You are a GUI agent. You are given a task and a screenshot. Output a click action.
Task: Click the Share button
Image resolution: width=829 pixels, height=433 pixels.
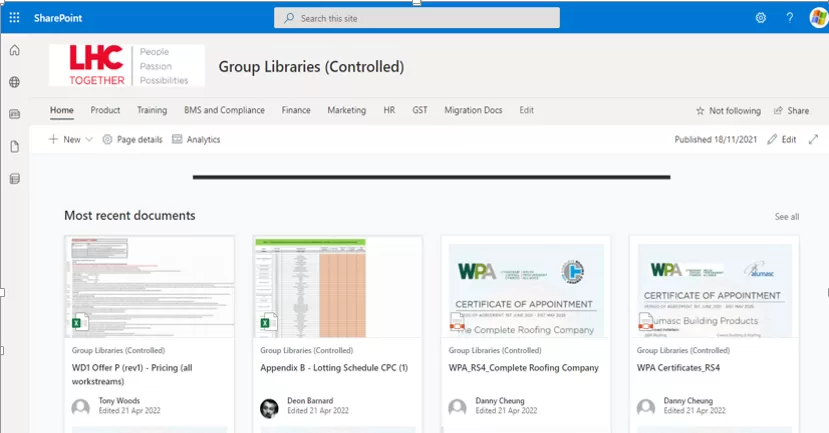pos(791,111)
